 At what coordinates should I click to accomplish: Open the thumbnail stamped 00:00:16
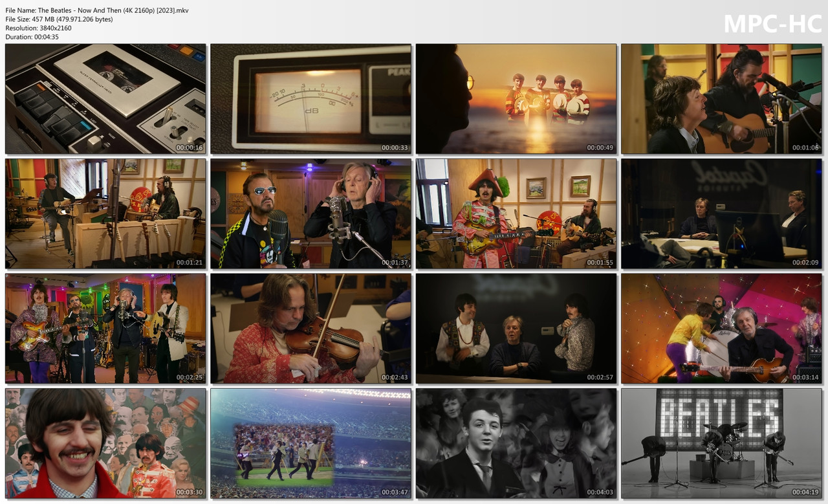(105, 99)
